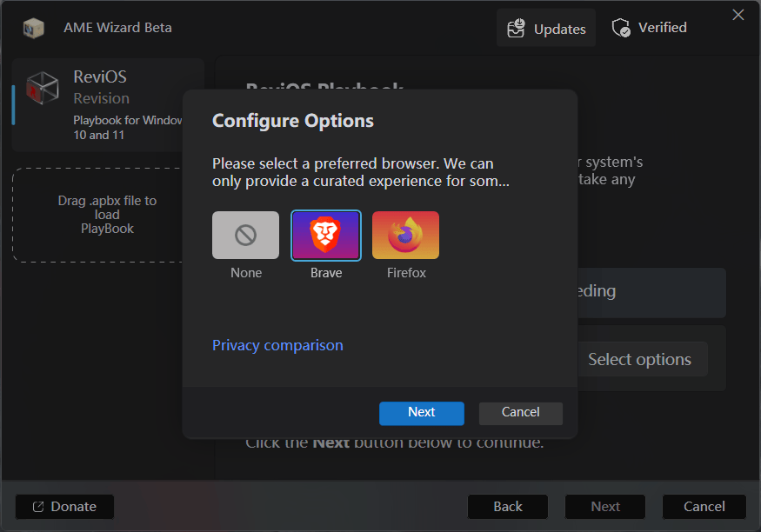
Task: Click the bottom Next button
Action: [604, 506]
